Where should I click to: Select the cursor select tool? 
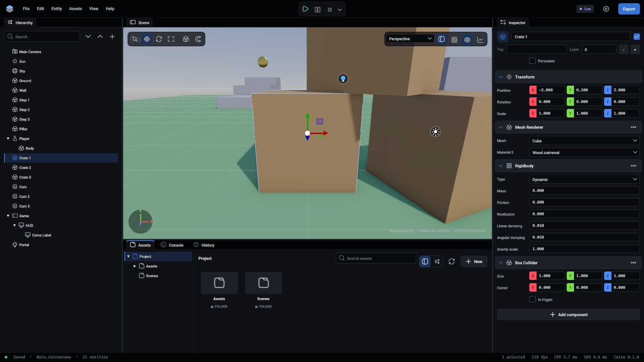tap(135, 39)
